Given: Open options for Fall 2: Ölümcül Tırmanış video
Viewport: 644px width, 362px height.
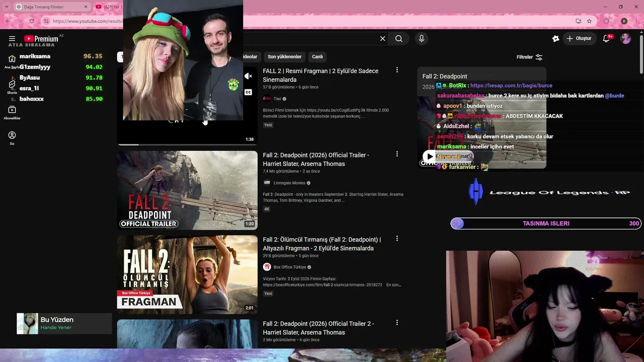Looking at the screenshot, I should (397, 239).
